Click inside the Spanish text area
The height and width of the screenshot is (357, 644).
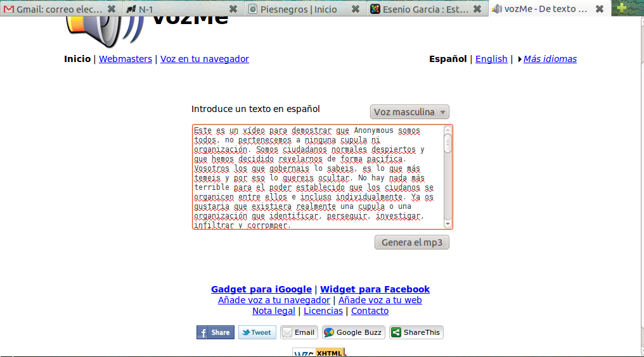[x=318, y=177]
